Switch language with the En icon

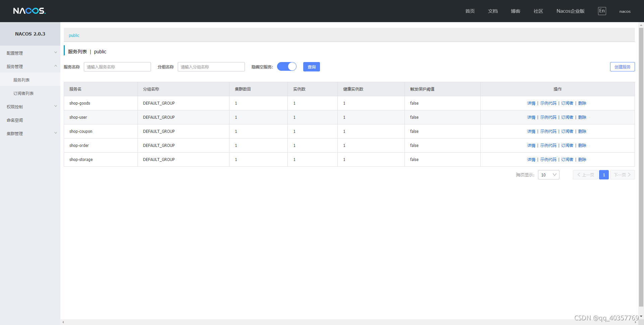tap(602, 11)
